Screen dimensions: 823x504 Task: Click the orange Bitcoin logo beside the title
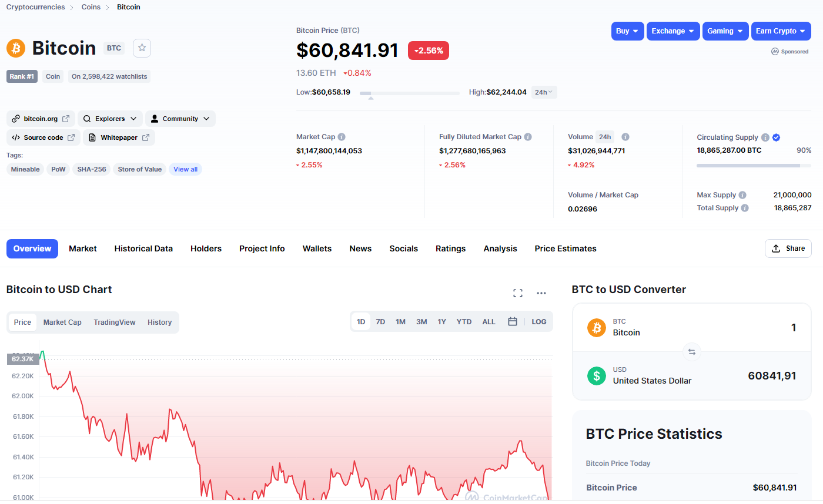click(16, 48)
